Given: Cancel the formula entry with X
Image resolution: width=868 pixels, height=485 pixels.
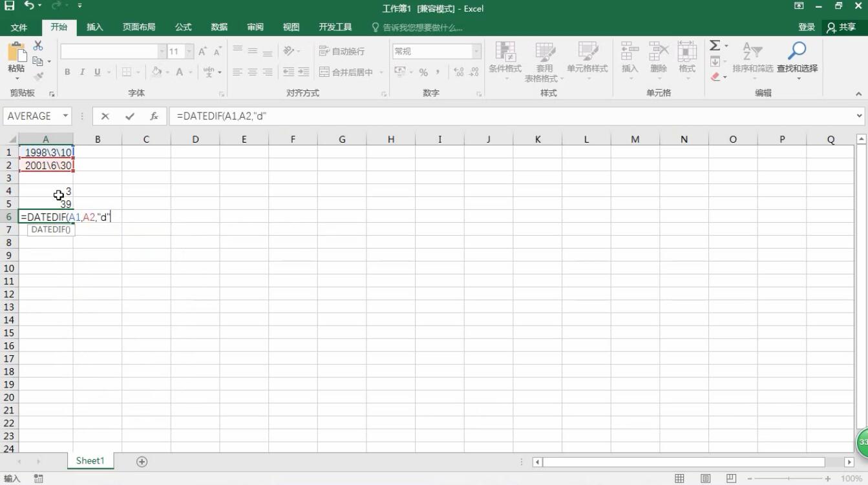Looking at the screenshot, I should tap(105, 116).
